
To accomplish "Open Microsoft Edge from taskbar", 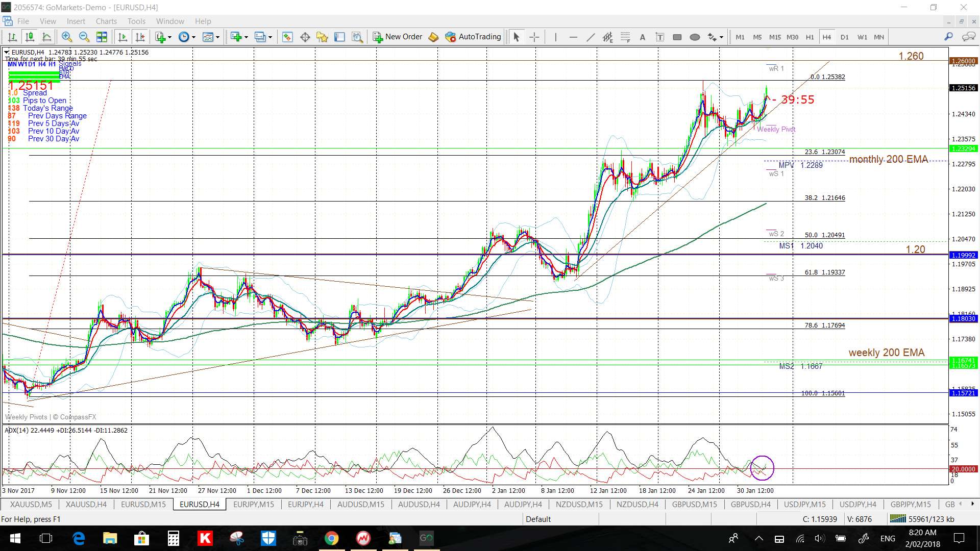I will (79, 538).
